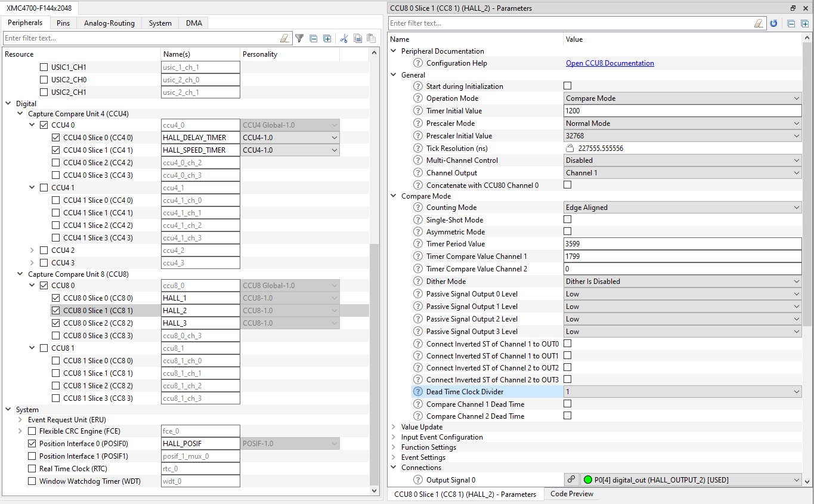Click the link icon next to Output Signal 0

(571, 480)
